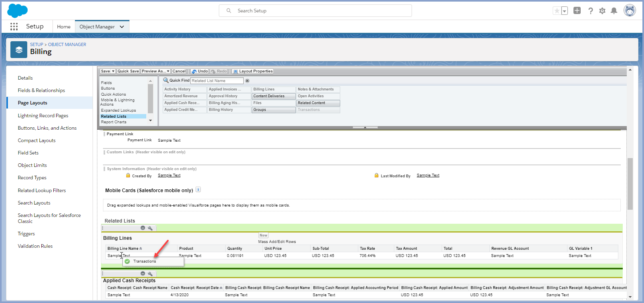Viewport: 644px width, 303px height.
Task: Remove the Applied Cash Receipts related list
Action: [x=143, y=274]
